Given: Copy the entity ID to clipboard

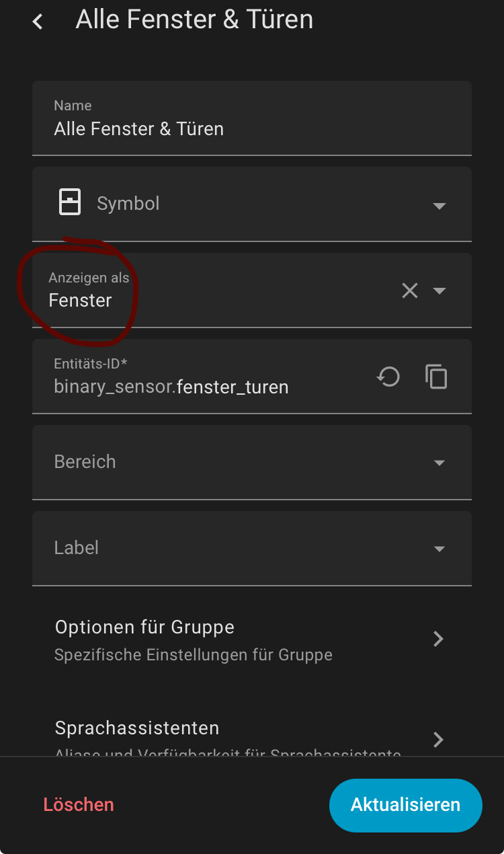Looking at the screenshot, I should click(x=436, y=377).
